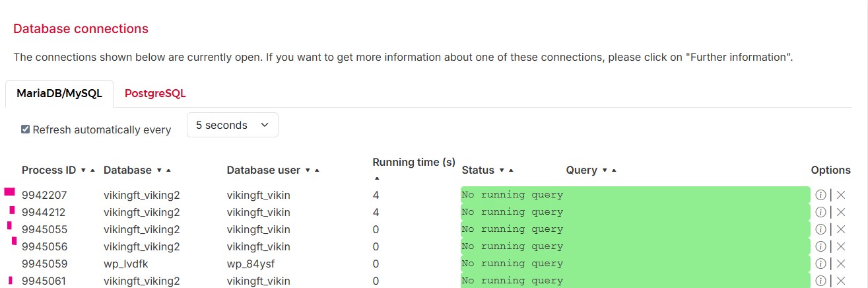Open info icon for process 9945061
The image size is (868, 288).
(820, 281)
